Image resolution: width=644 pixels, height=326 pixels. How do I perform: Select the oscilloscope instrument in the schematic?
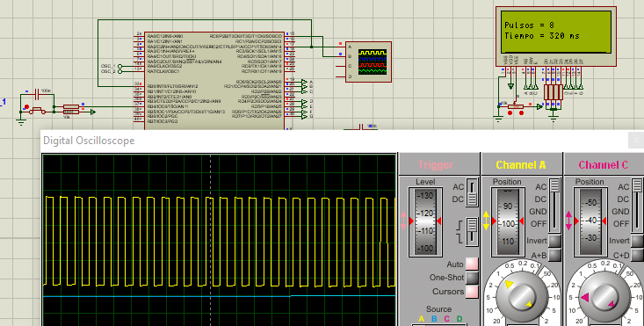pos(368,62)
